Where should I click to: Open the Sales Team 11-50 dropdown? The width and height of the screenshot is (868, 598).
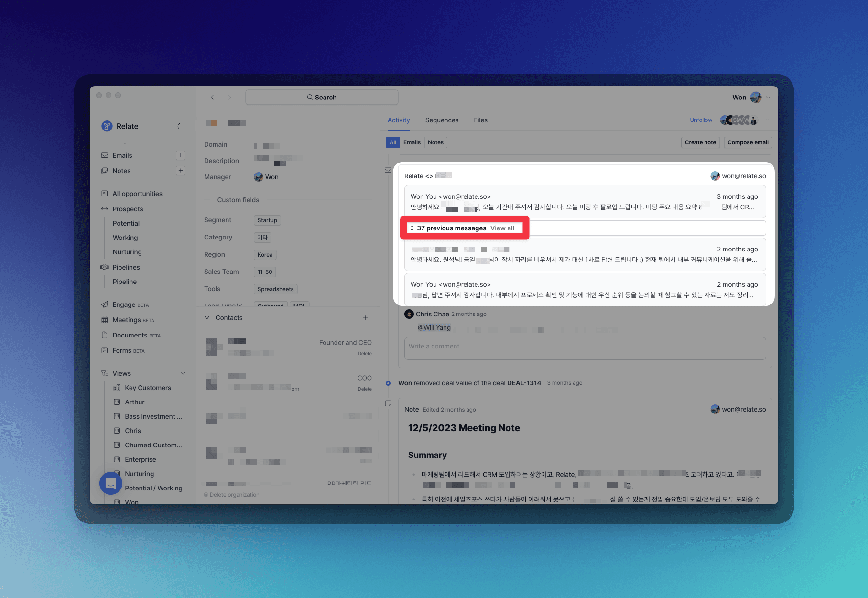click(x=265, y=272)
